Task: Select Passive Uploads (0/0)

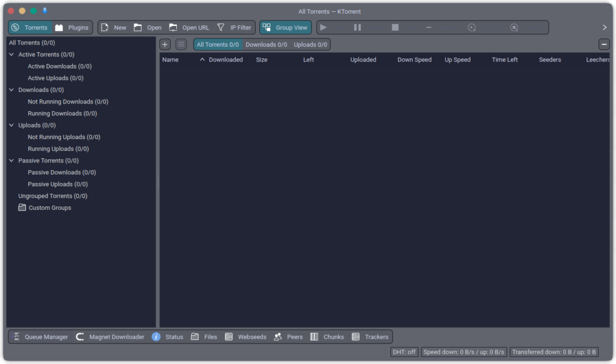Action: 57,184
